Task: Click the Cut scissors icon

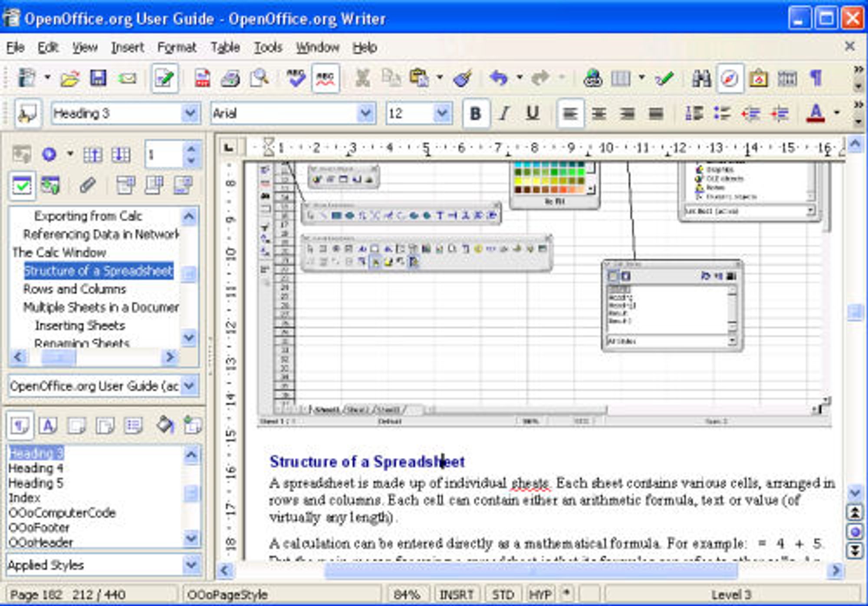Action: 362,79
